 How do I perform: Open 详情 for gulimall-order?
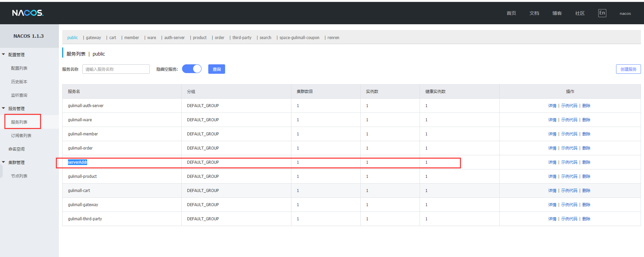[552, 148]
